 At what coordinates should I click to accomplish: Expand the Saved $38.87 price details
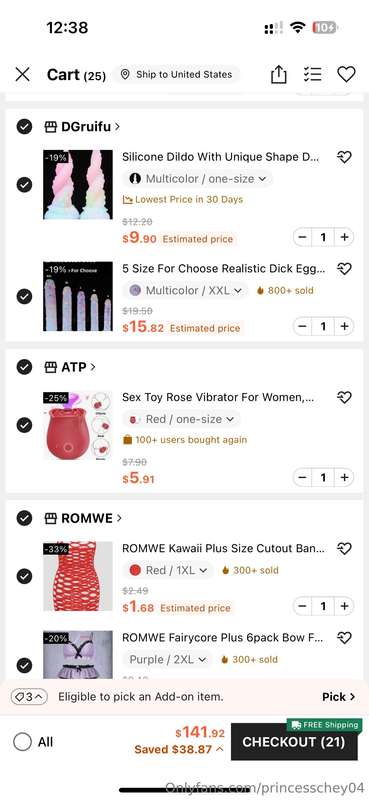tap(179, 749)
